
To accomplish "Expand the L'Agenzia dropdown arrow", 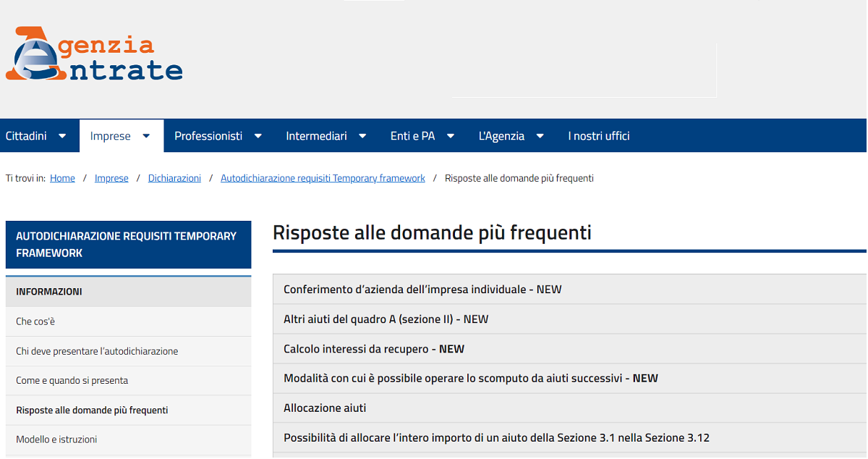I will click(x=540, y=136).
